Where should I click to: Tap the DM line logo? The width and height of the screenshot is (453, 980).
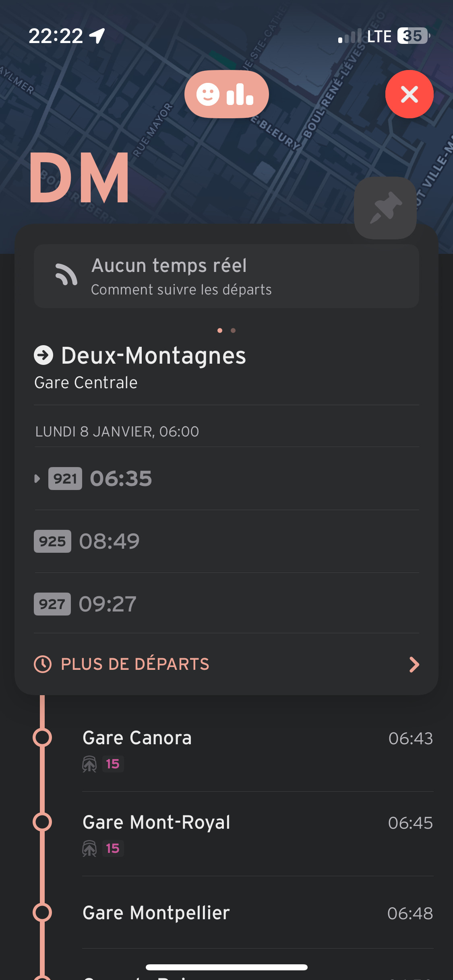click(x=79, y=178)
